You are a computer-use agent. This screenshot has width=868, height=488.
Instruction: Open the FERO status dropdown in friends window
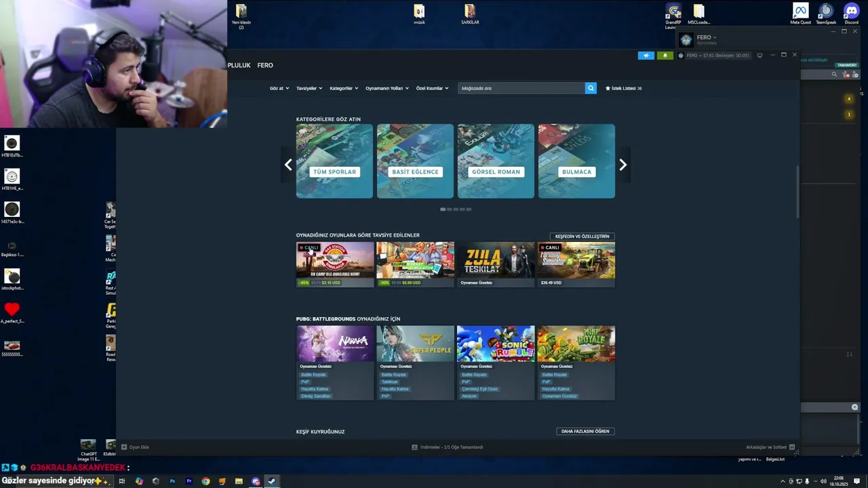pyautogui.click(x=706, y=37)
